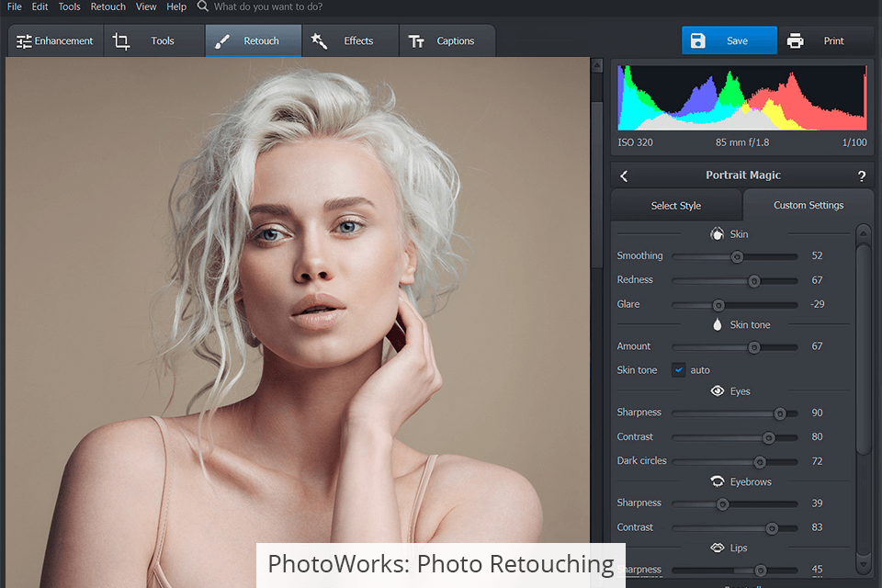This screenshot has width=882, height=588.
Task: Click the Glare value -29
Action: point(818,304)
